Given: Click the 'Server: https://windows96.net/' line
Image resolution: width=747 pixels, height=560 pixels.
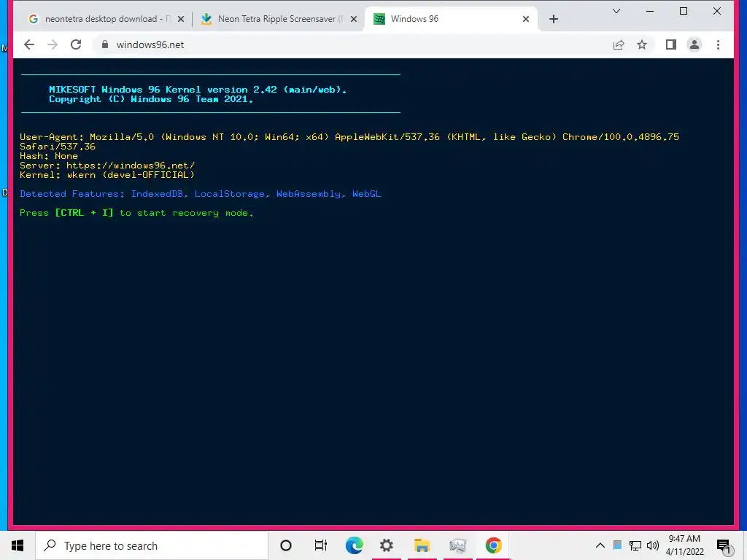Looking at the screenshot, I should coord(107,166).
